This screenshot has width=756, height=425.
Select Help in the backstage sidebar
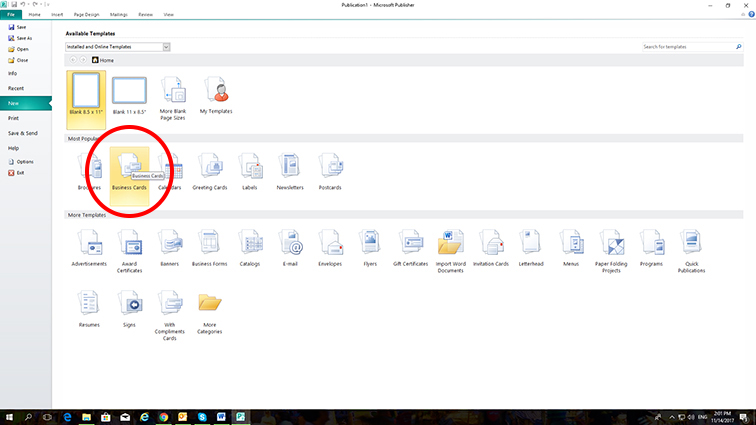click(14, 148)
